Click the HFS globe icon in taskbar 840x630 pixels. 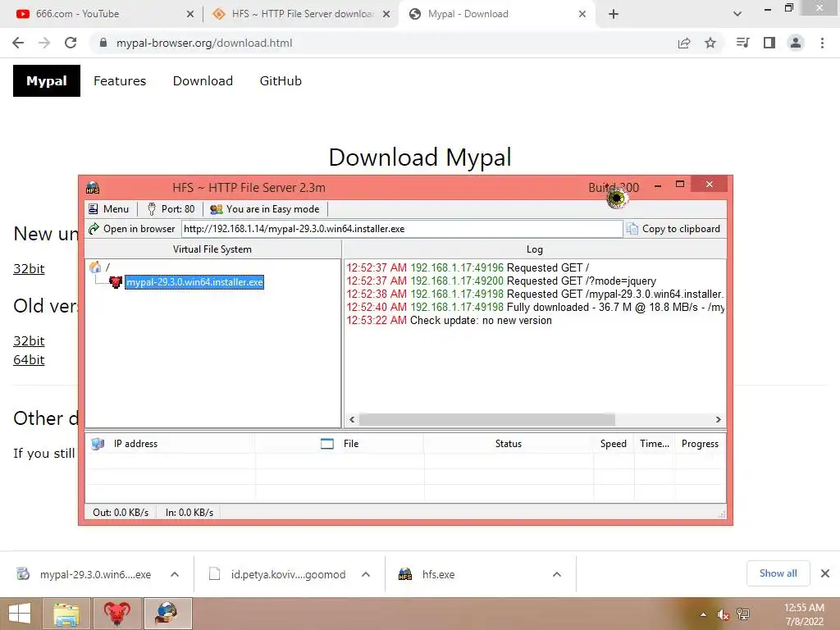click(167, 614)
